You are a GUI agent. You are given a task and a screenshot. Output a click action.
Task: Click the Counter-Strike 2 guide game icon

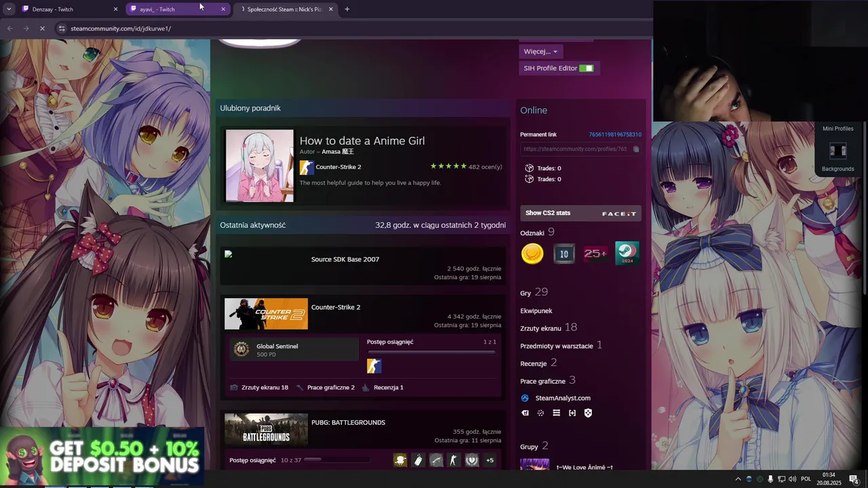307,167
